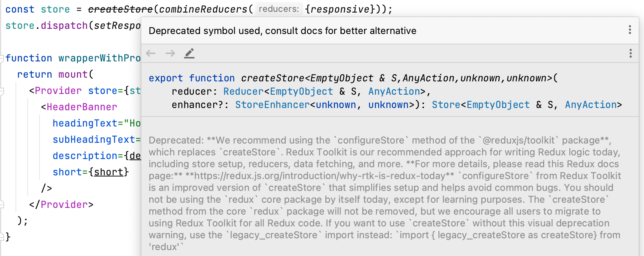Viewport: 644px width, 256px height.
Task: Toggle fold marker at closing Provider tag
Action: click(x=2, y=204)
